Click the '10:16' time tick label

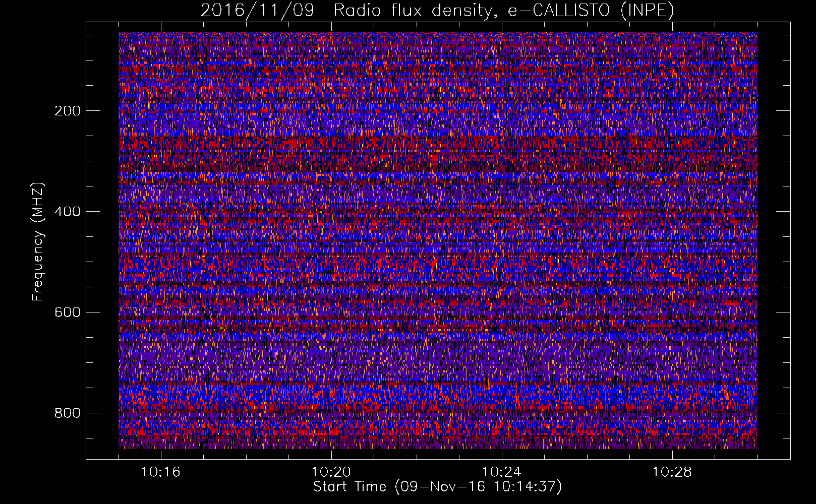pyautogui.click(x=161, y=472)
